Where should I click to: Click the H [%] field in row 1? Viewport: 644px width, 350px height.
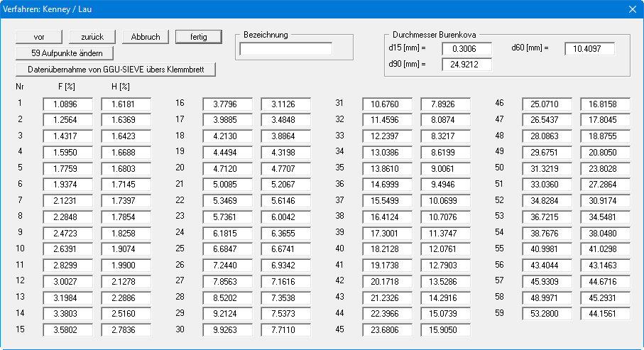point(125,104)
